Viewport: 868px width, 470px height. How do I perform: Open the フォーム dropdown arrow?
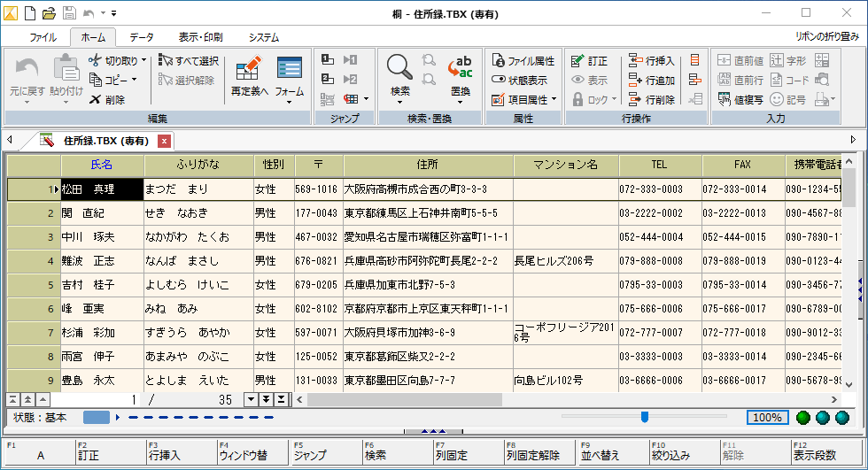289,103
